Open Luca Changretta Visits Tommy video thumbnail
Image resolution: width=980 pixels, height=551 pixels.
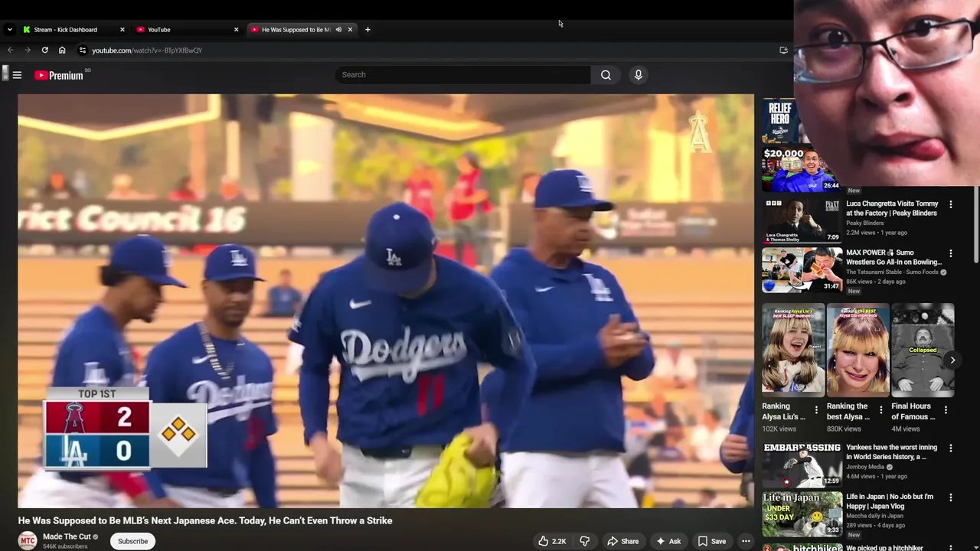pyautogui.click(x=802, y=220)
